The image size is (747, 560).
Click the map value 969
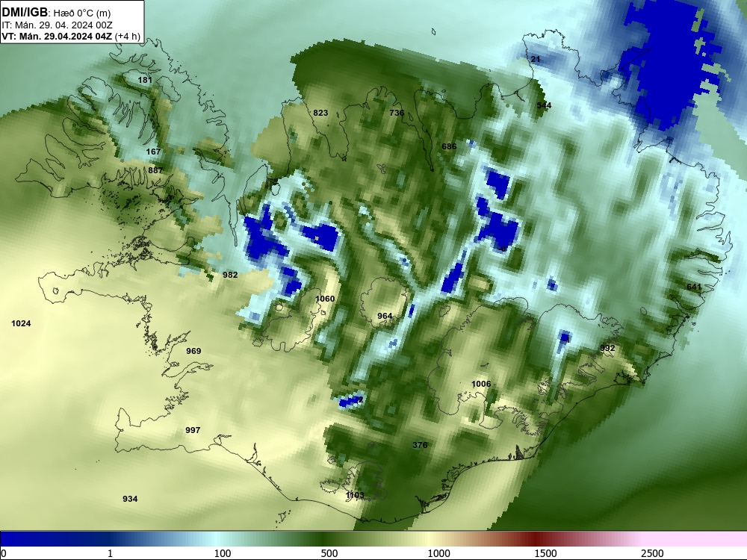pyautogui.click(x=193, y=351)
